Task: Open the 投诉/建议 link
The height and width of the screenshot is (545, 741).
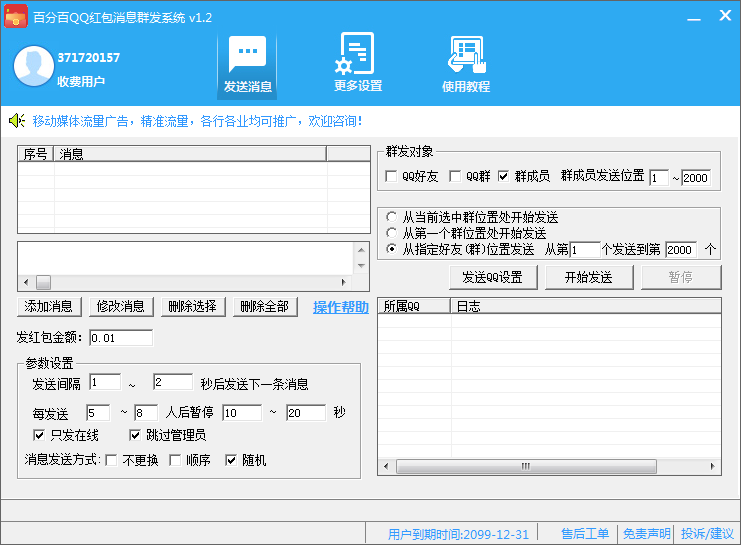Action: (x=707, y=534)
